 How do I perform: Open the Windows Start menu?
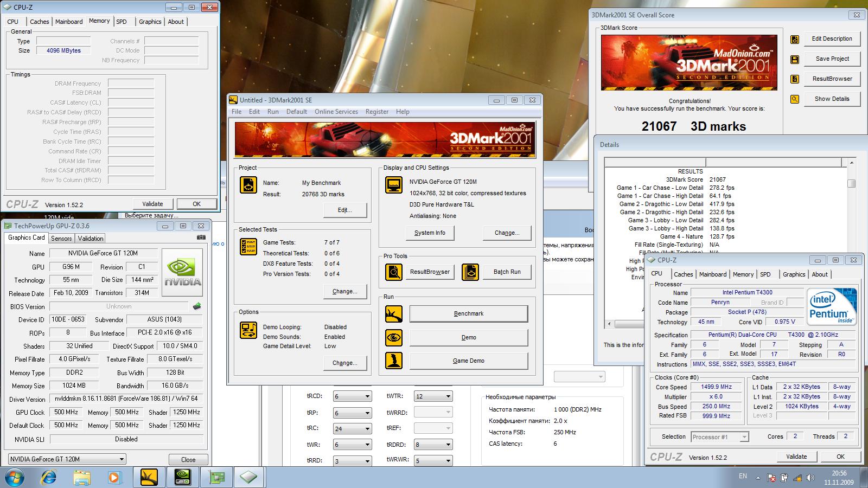(15, 478)
